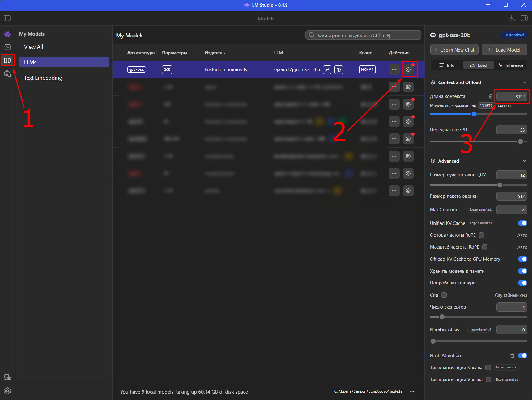The width and height of the screenshot is (532, 400).
Task: Open the gear settings for gpt-oss-20b row
Action: (408, 69)
